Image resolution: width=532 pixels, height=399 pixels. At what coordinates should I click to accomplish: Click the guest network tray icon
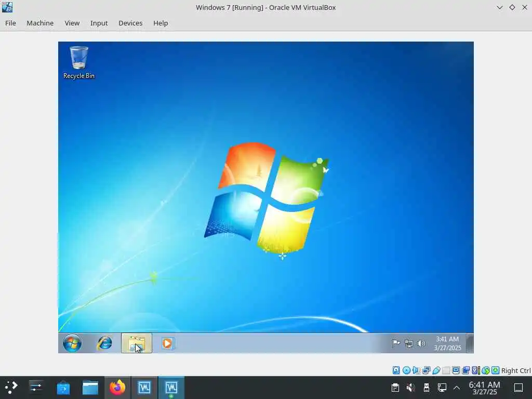click(x=409, y=343)
